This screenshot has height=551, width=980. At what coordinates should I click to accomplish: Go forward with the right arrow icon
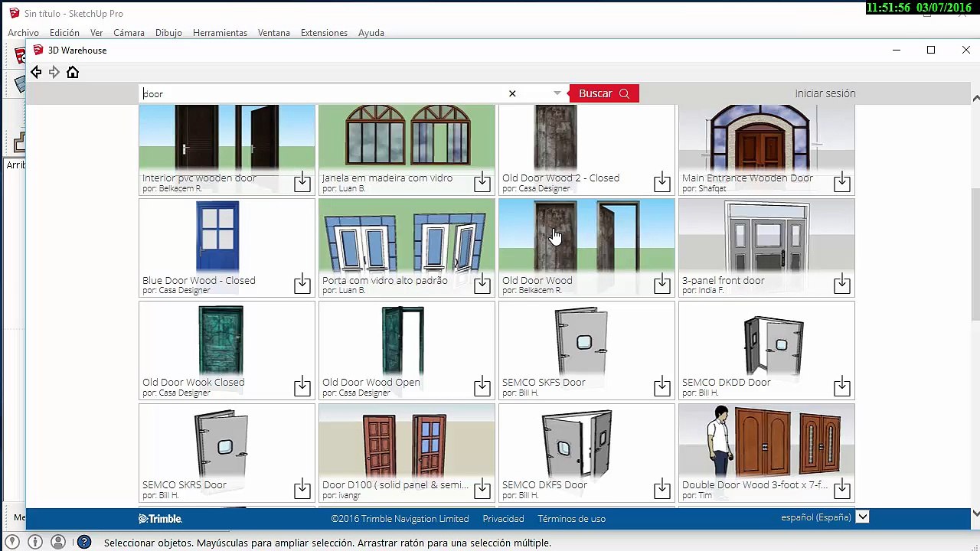tap(54, 72)
